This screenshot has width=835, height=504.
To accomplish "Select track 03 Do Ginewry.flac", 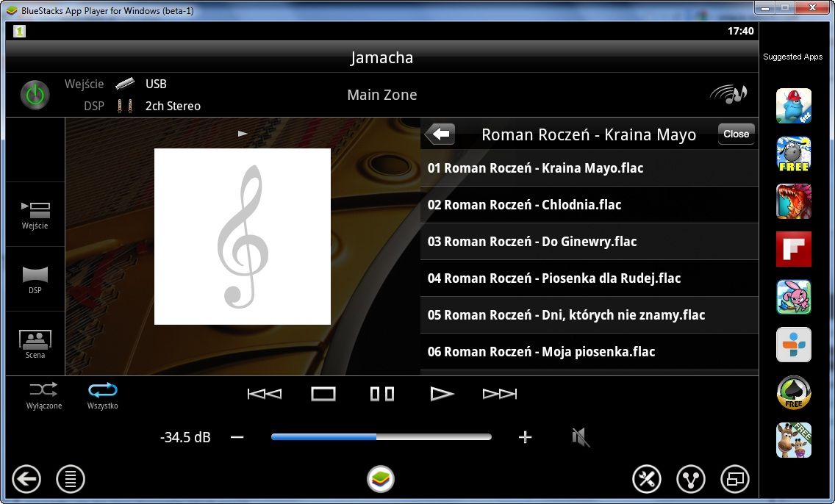I will [x=589, y=242].
